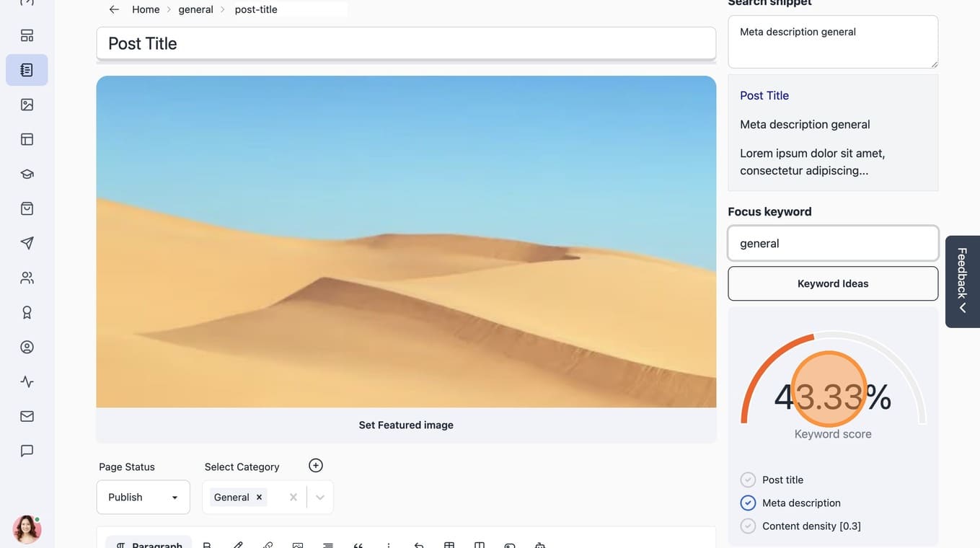Click the meta description text area

[833, 42]
